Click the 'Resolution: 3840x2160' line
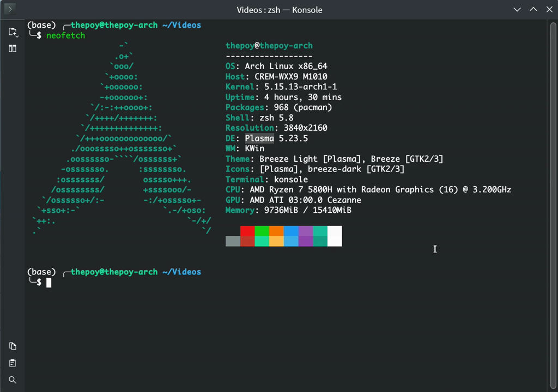 pyautogui.click(x=276, y=128)
